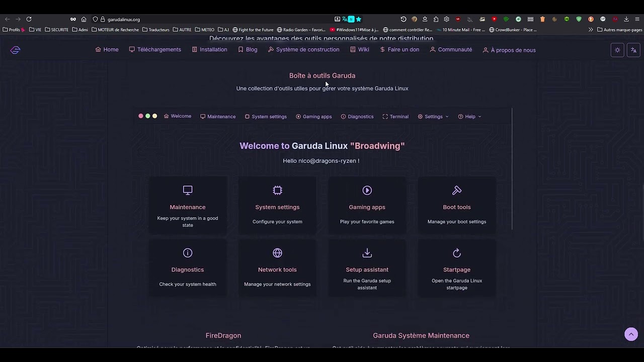This screenshot has width=644, height=362.
Task: Click the Network tools globe icon
Action: pos(277,253)
